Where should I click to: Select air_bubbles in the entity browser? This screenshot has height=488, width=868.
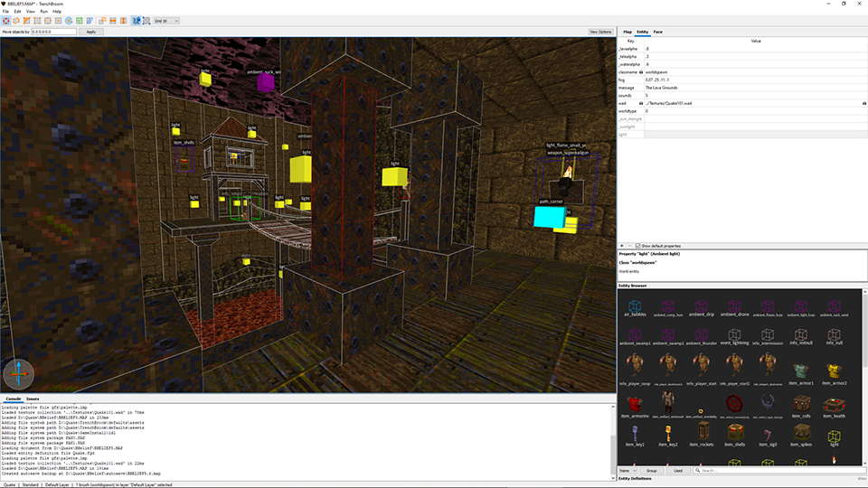635,308
